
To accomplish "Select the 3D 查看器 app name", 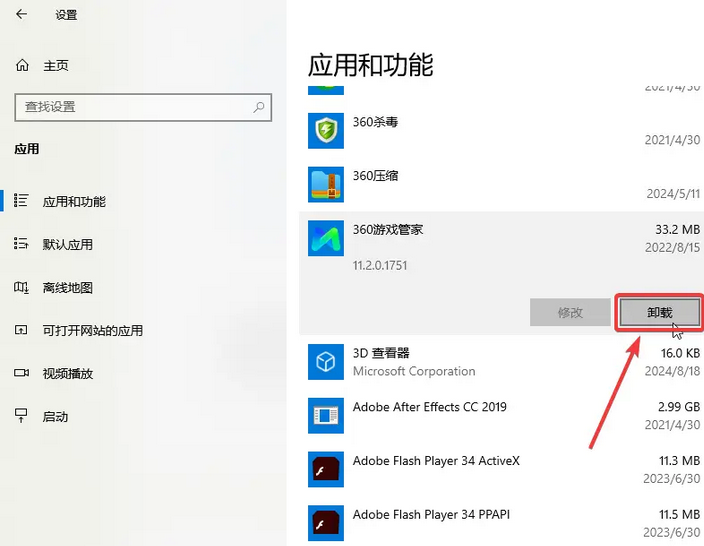I will pos(381,353).
